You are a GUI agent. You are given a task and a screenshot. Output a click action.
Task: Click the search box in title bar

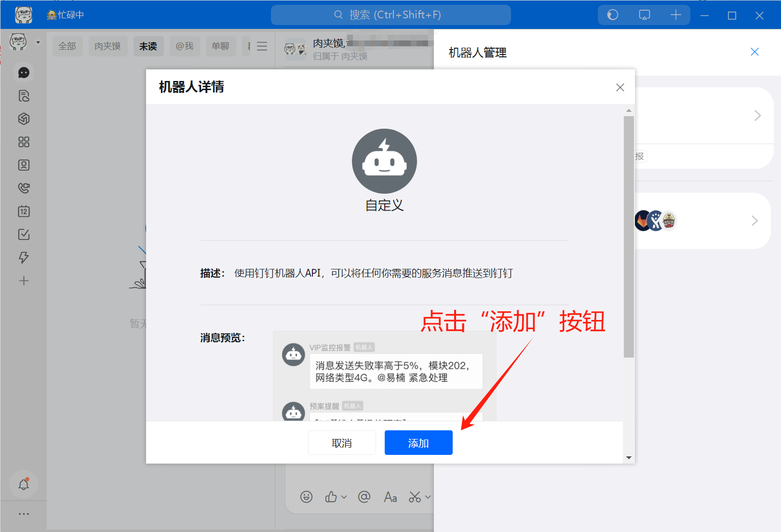390,15
